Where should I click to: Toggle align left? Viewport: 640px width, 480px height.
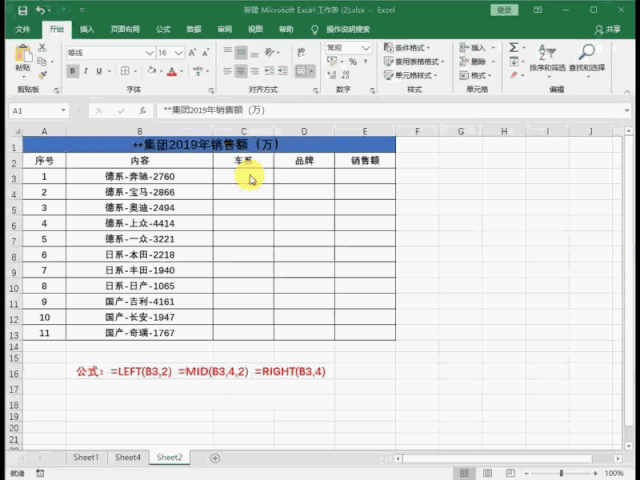click(x=228, y=71)
